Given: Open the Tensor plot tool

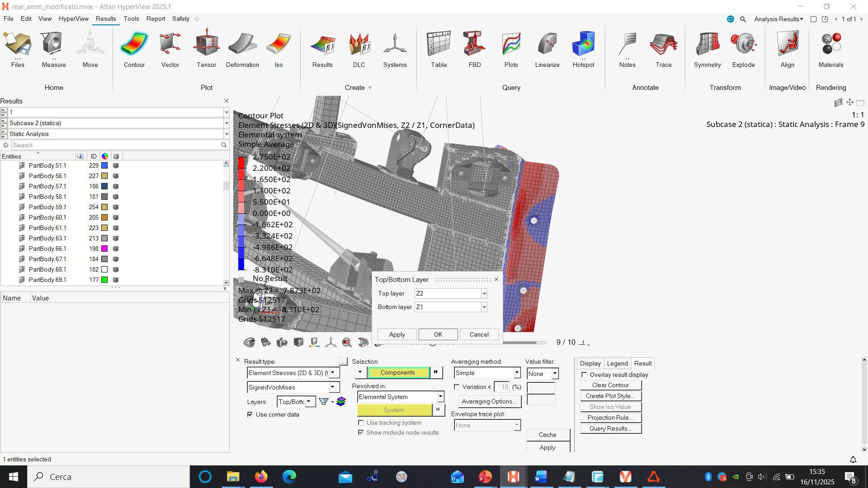Looking at the screenshot, I should pos(206,49).
